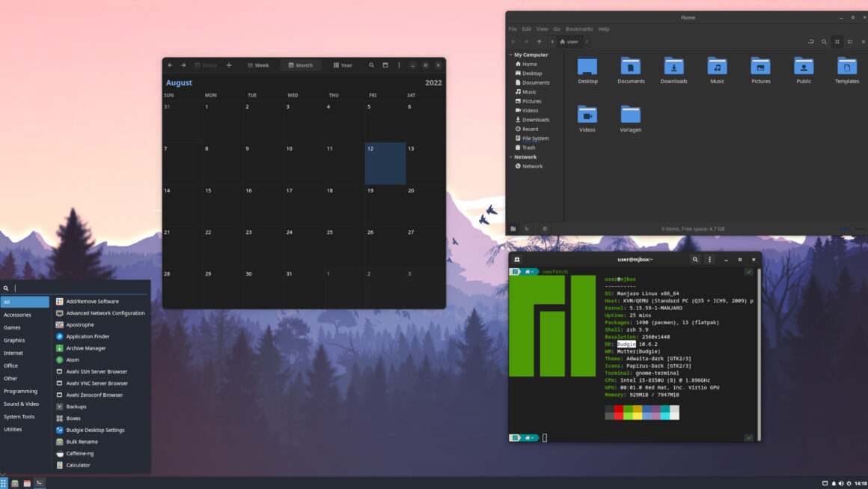Screen dimensions: 868x489
Task: Search within the terminal using the magnifier icon
Action: coord(695,259)
